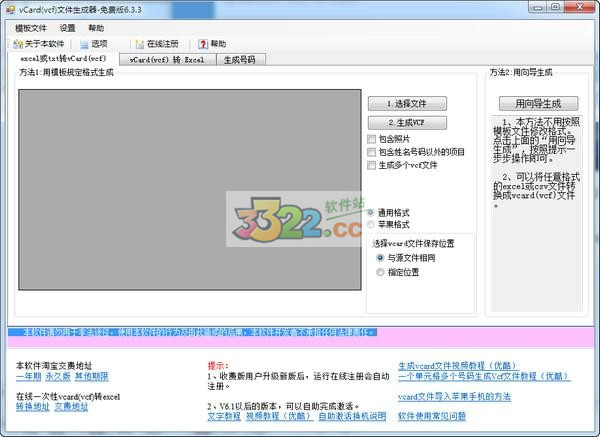Open the 自助激活换机说明 link

coord(352,416)
